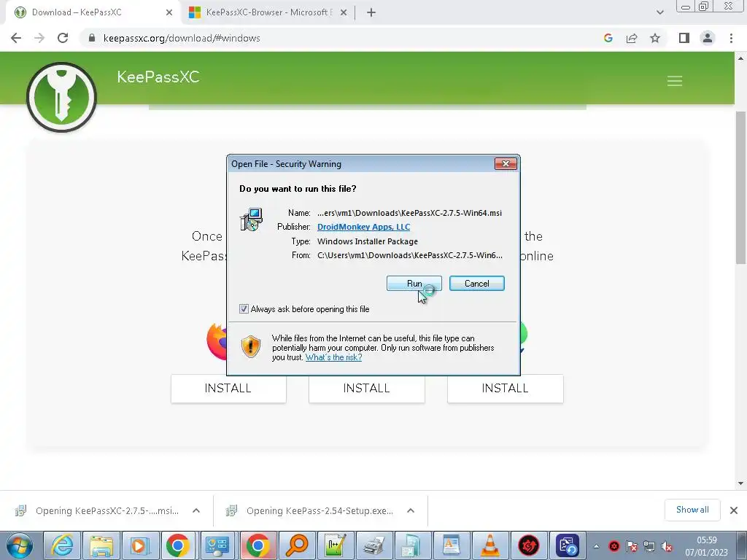Click the installer package icon in dialog
Screen dimensions: 747x560
[x=251, y=220]
